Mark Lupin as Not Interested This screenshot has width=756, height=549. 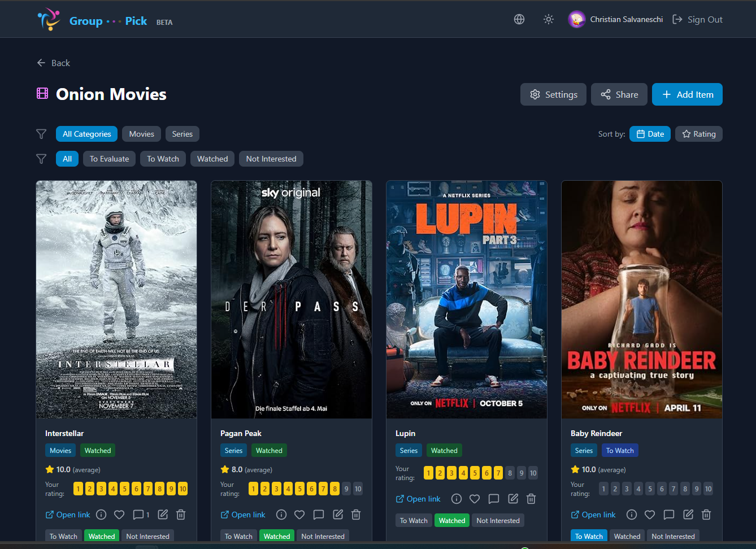498,520
